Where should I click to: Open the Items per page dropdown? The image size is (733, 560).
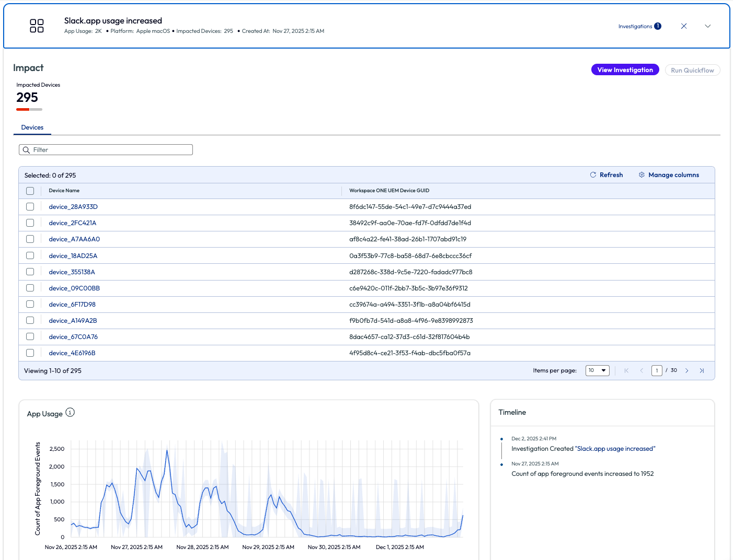click(x=597, y=370)
